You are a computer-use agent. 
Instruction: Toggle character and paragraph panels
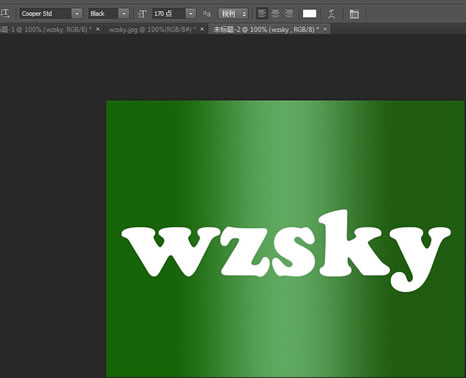(x=354, y=14)
